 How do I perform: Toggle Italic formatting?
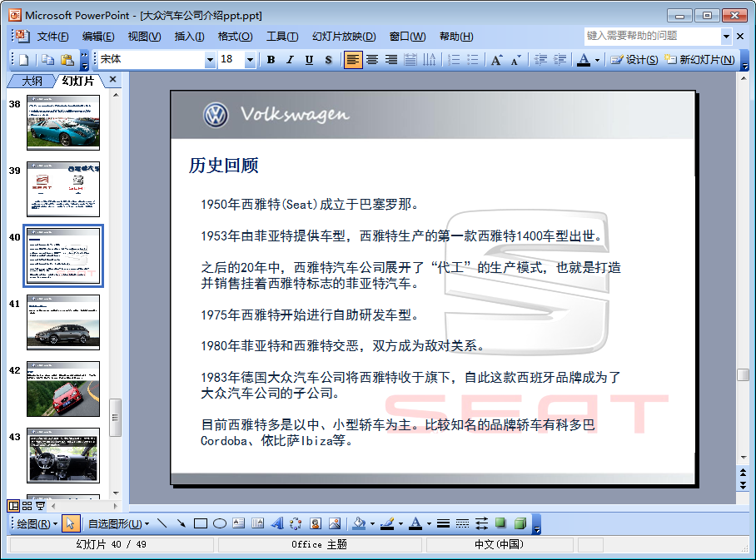coord(290,60)
